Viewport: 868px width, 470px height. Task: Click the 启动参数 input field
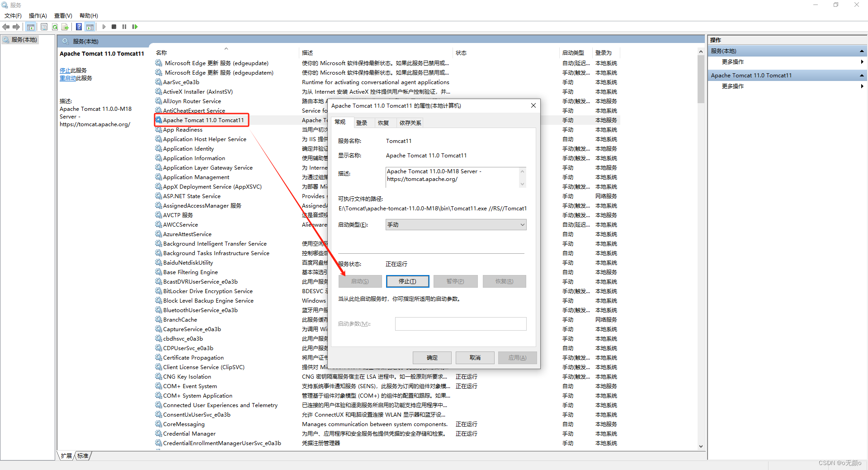(461, 324)
